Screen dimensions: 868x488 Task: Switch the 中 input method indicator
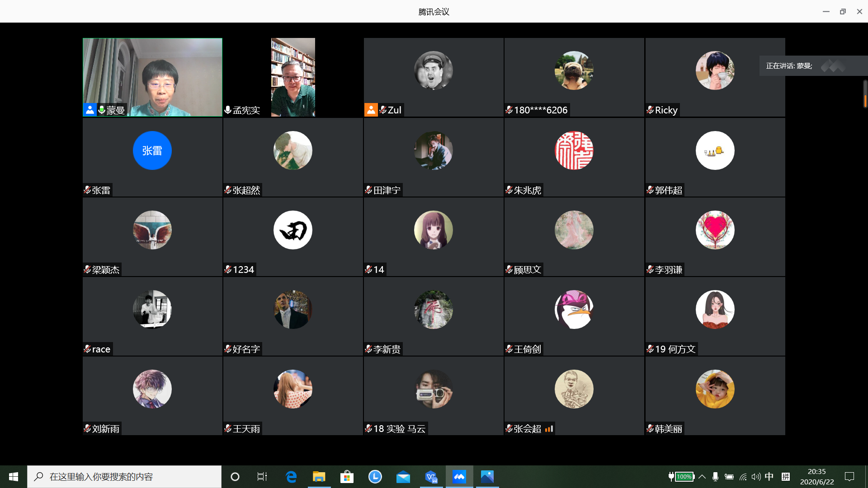coord(769,477)
